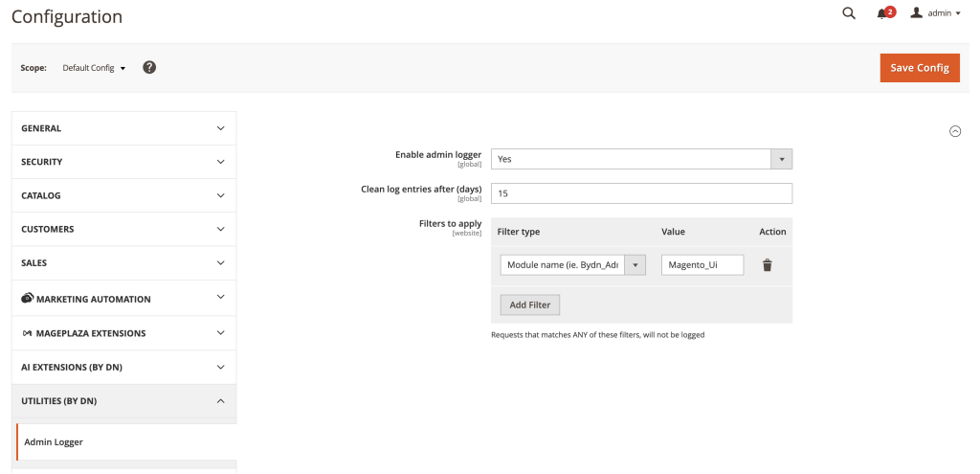Expand the Mageplaza Extensions section

click(x=123, y=333)
